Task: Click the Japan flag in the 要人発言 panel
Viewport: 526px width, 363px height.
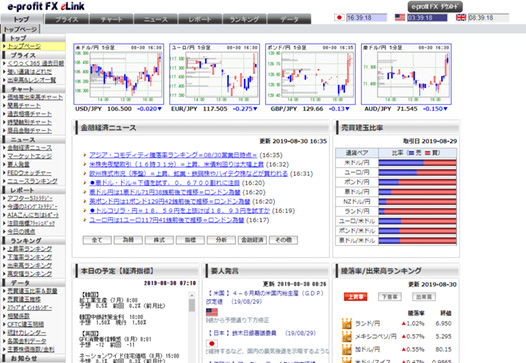Action: [x=212, y=344]
